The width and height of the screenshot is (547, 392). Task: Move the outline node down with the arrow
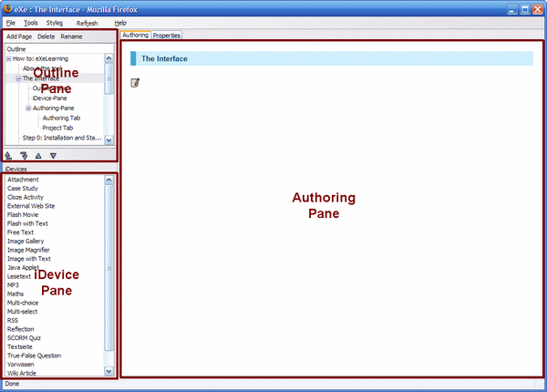coord(53,156)
